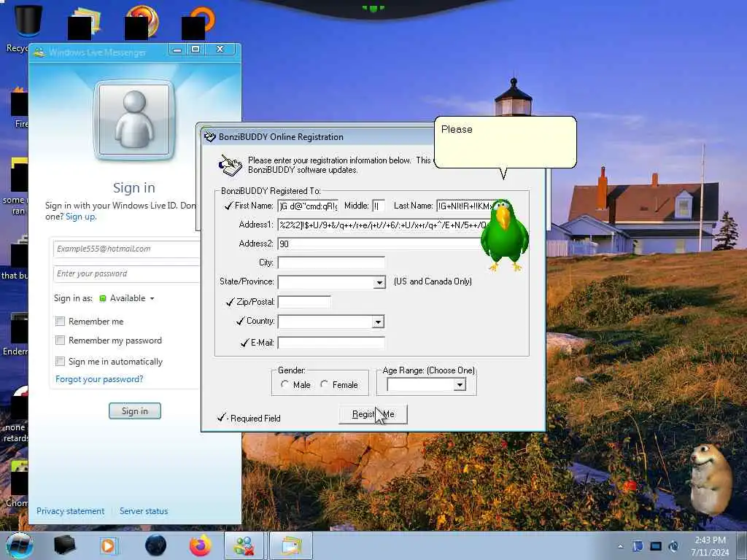Screen dimensions: 747x560
Task: Click into the First Name field
Action: [x=309, y=206]
